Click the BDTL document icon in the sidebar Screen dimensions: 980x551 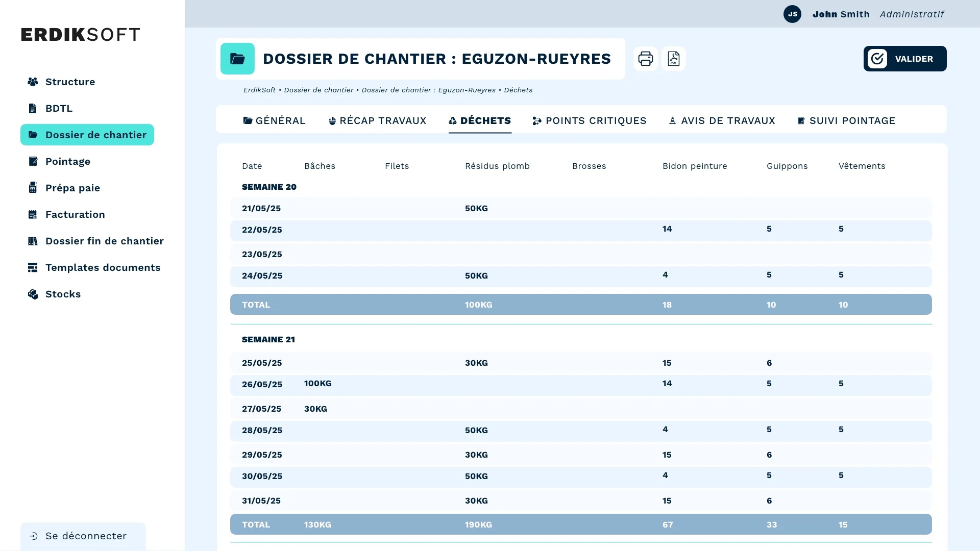[33, 108]
